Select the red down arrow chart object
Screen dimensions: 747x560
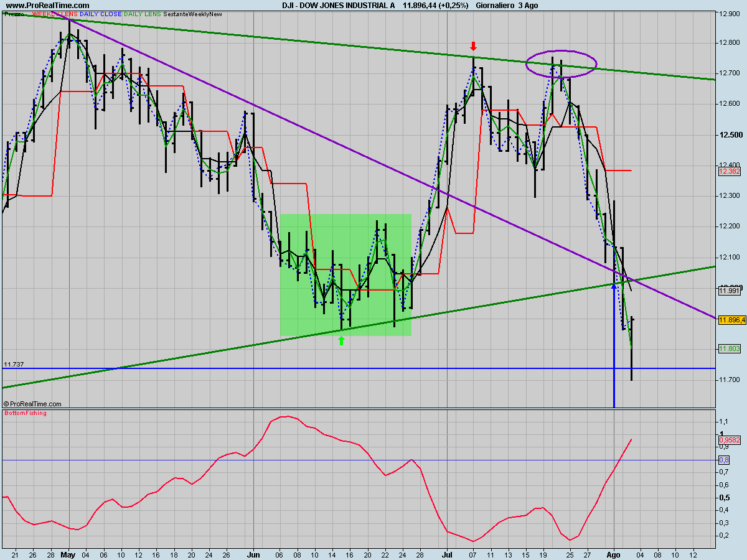pyautogui.click(x=473, y=46)
